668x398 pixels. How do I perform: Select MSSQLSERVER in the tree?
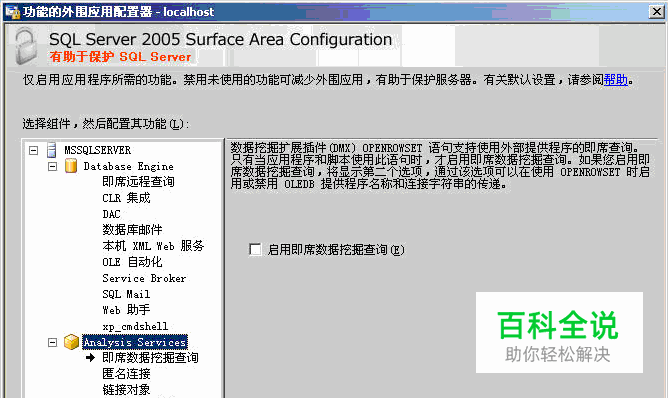[x=98, y=150]
